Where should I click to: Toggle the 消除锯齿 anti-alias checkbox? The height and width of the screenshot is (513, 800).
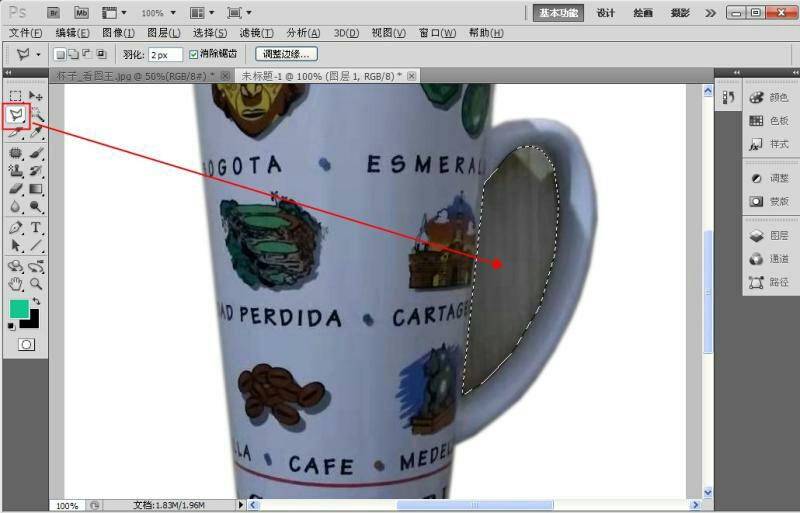pyautogui.click(x=193, y=54)
